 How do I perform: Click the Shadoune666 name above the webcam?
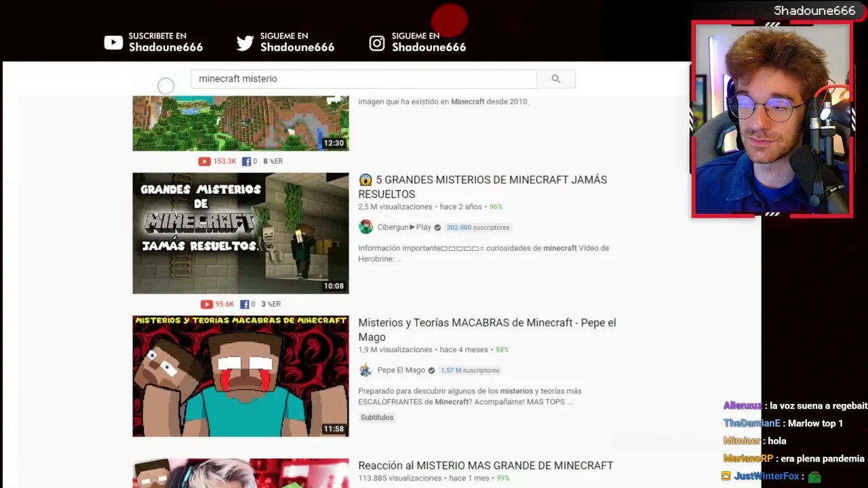814,11
